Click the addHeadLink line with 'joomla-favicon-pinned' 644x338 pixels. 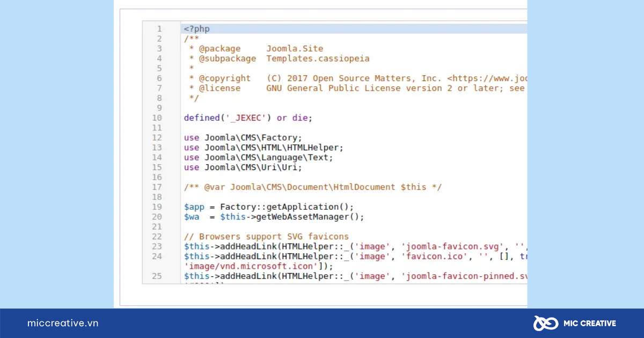coord(355,276)
